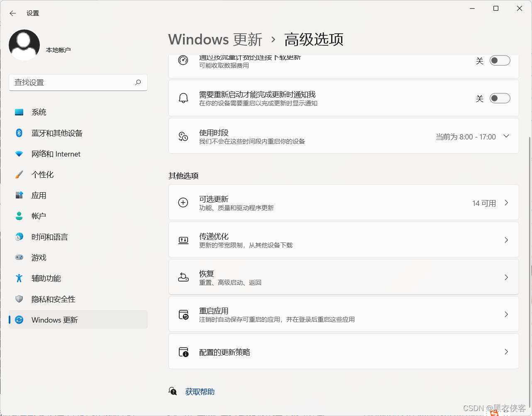Open 帐户 label in sidebar
Screen dimensions: 532x416
click(39, 216)
